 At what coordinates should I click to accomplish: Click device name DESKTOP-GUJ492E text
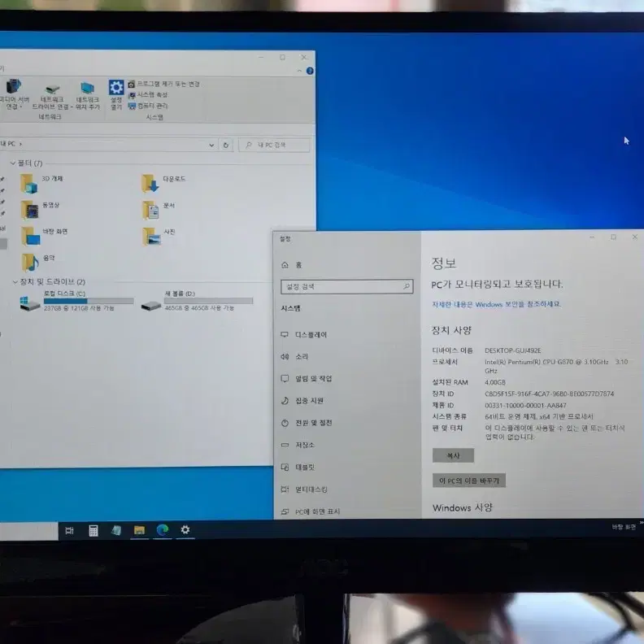click(x=512, y=350)
